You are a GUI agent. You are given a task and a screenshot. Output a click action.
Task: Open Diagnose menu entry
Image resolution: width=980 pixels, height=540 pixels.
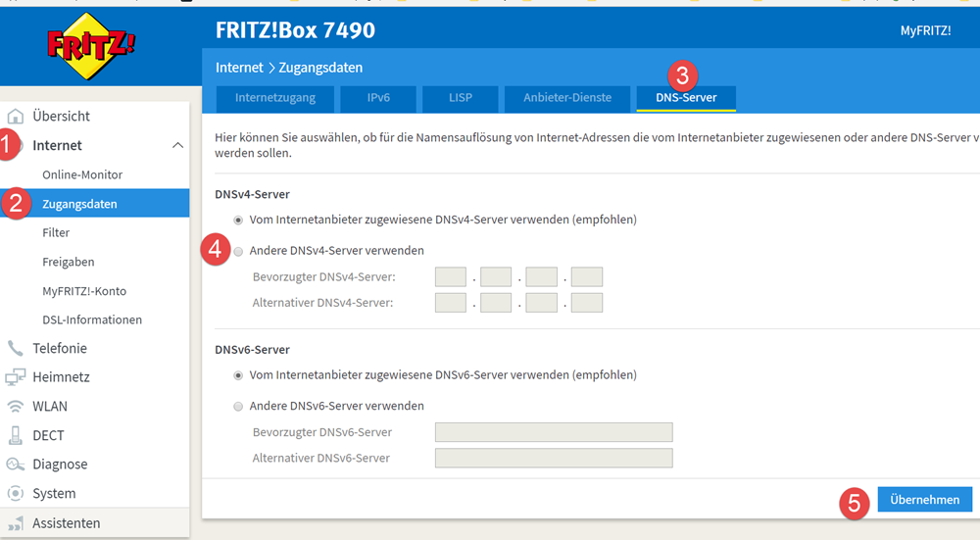pyautogui.click(x=60, y=465)
